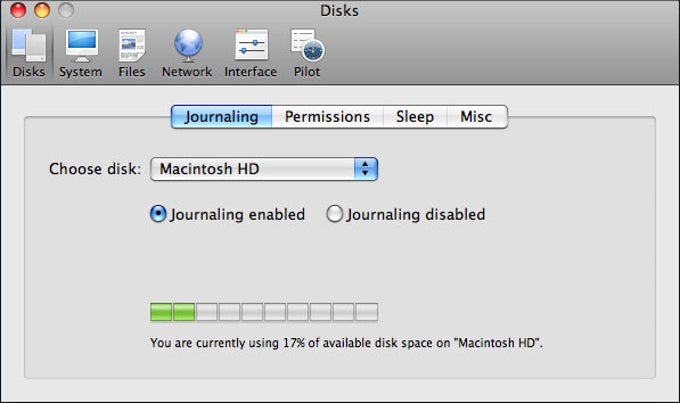Click the Interface toolbar label

point(250,72)
